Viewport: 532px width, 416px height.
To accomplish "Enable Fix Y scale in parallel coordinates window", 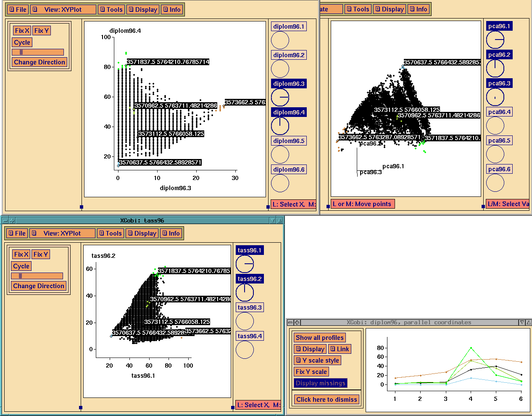I will (x=311, y=371).
